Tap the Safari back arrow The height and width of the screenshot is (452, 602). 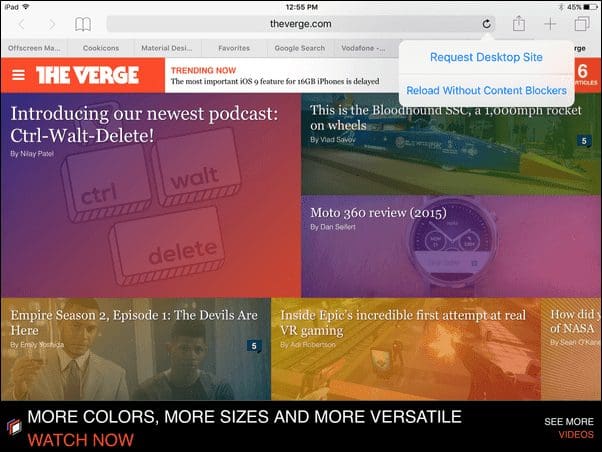point(22,25)
